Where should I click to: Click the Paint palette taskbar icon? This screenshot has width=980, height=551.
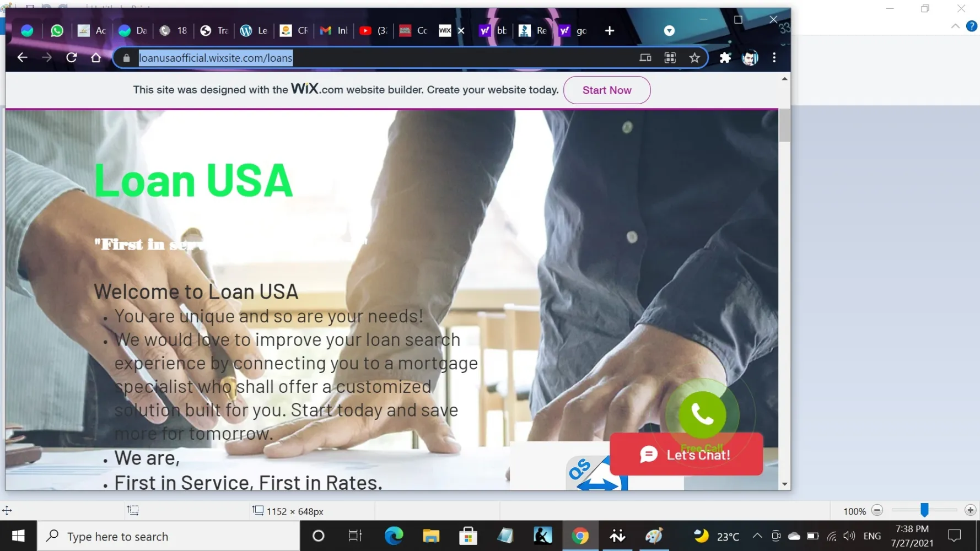tap(654, 536)
